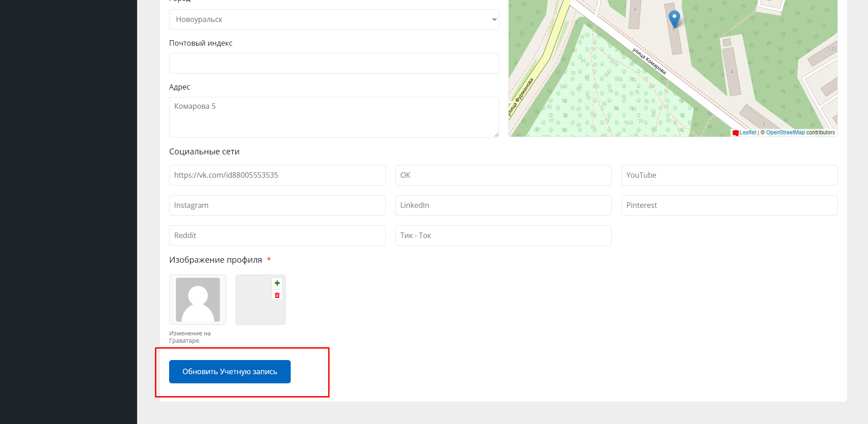868x424 pixels.
Task: Click the blue map location marker
Action: pos(674,19)
